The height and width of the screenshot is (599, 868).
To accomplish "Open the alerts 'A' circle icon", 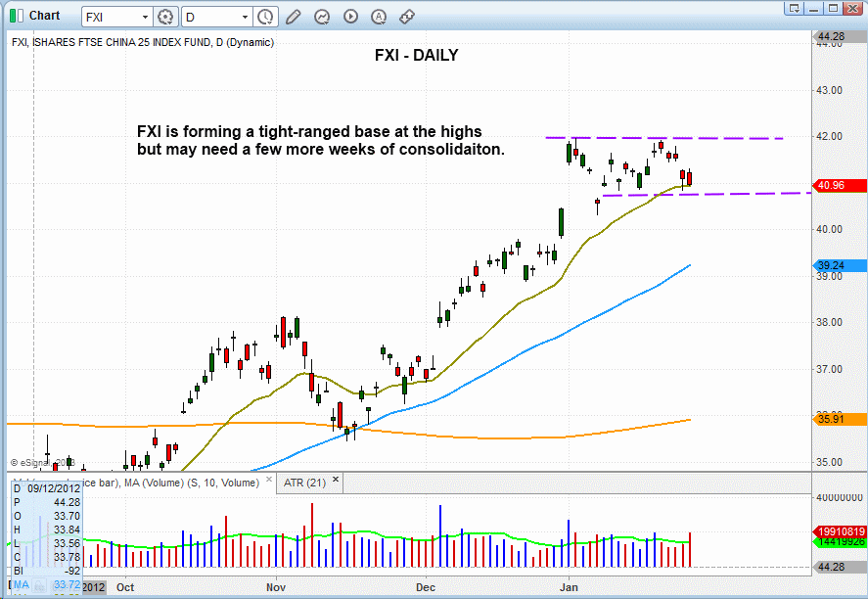I will tap(379, 18).
